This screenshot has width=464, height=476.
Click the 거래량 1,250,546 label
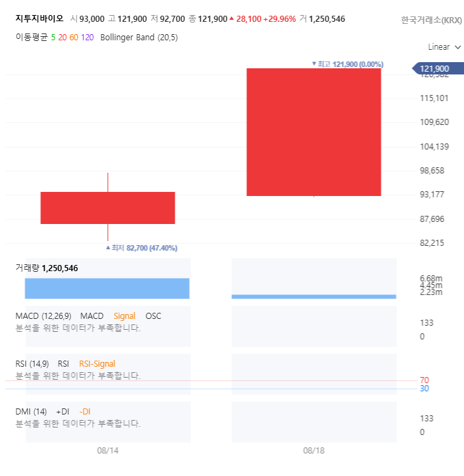click(46, 268)
